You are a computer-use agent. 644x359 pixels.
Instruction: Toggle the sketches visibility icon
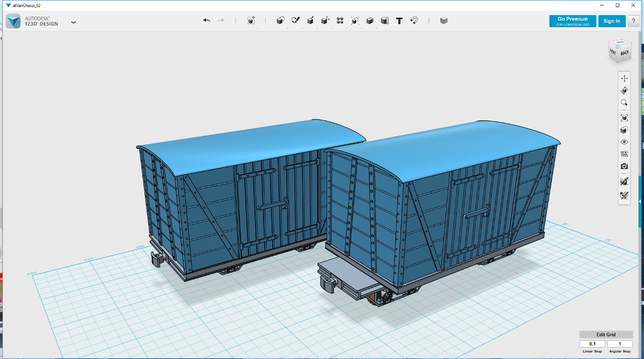[x=624, y=195]
